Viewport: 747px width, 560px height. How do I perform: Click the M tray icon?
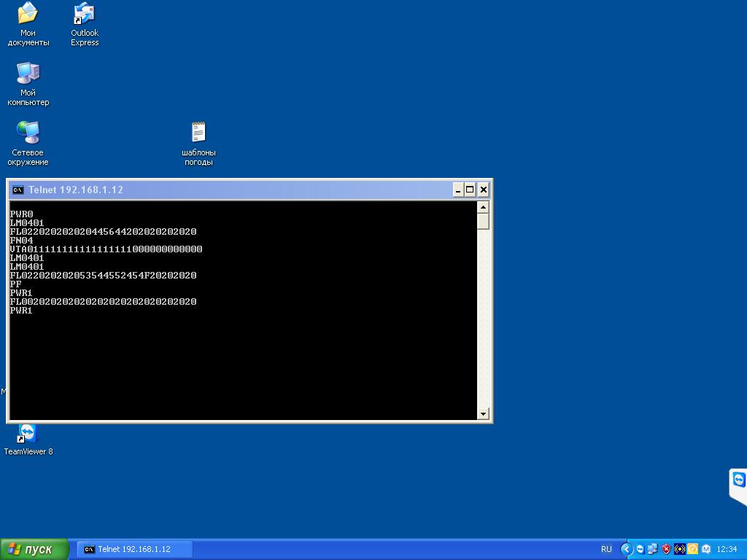[705, 549]
